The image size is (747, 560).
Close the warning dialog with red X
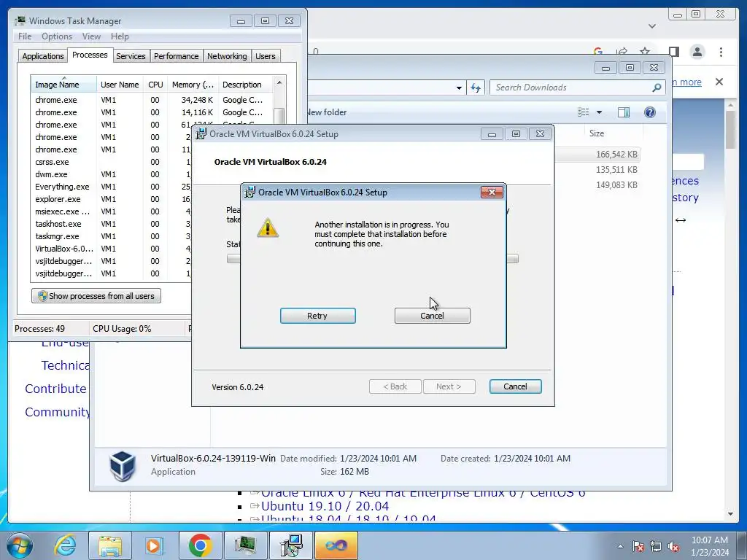[492, 192]
